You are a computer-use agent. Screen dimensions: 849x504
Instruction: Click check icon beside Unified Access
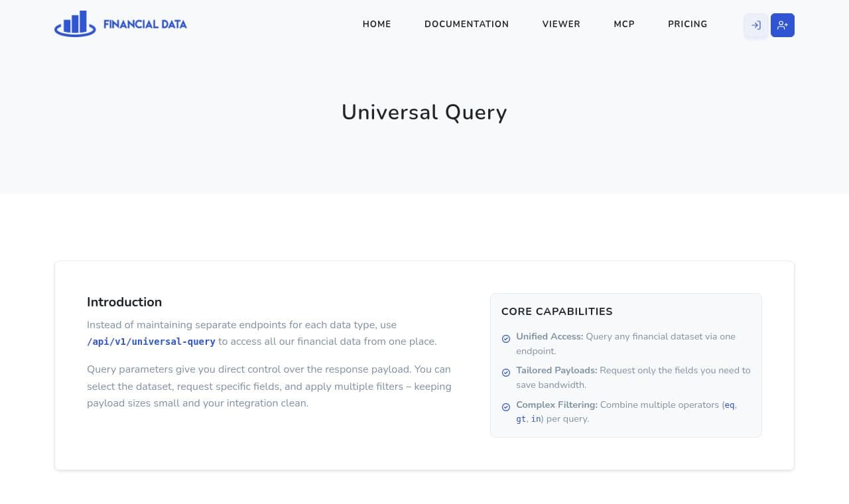click(506, 339)
